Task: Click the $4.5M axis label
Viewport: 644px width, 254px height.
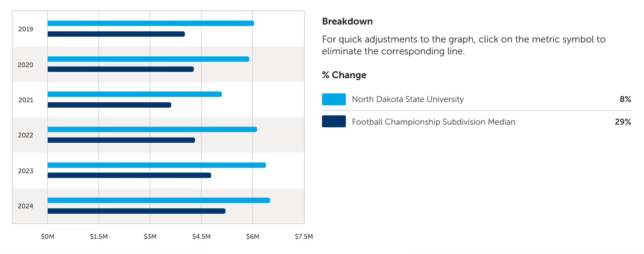Action: point(201,237)
